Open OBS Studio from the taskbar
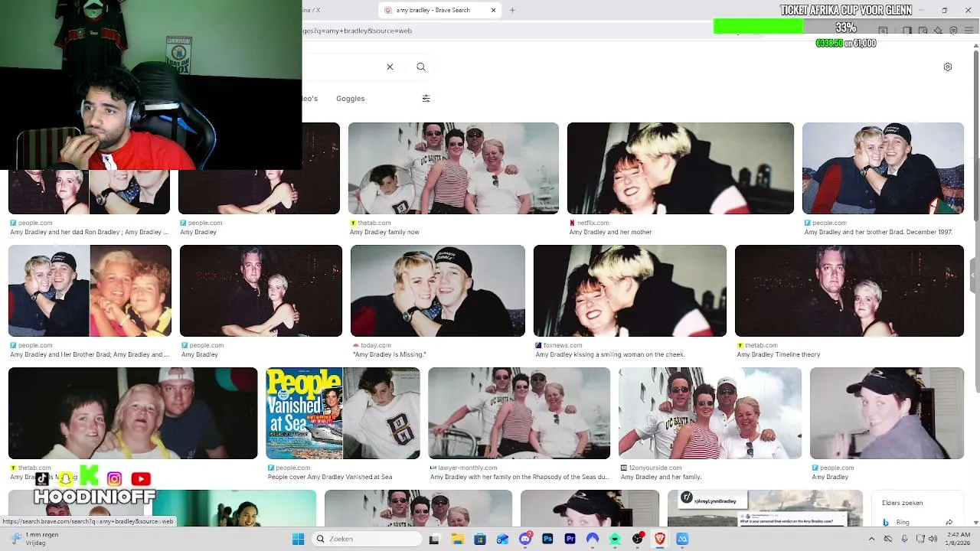The image size is (980, 551). (x=638, y=539)
